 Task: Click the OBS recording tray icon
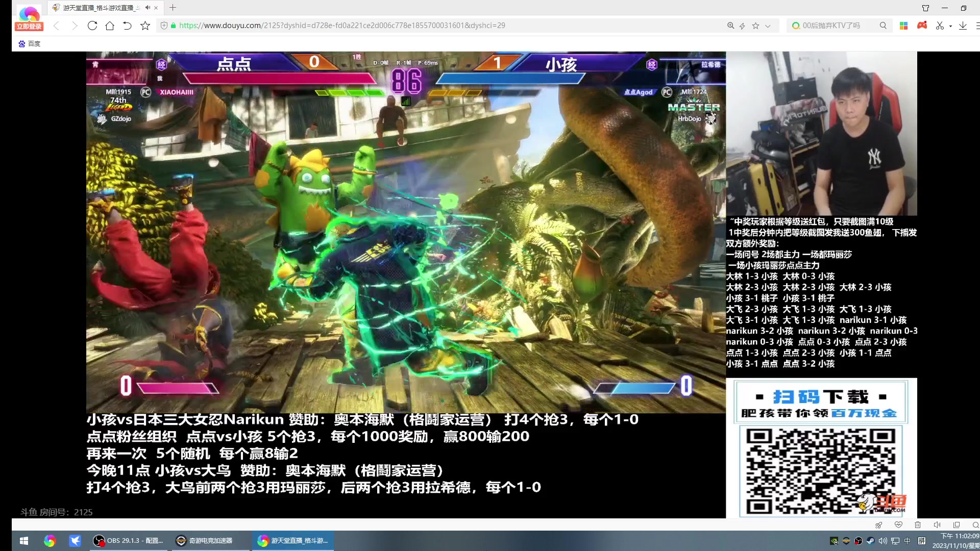[859, 541]
